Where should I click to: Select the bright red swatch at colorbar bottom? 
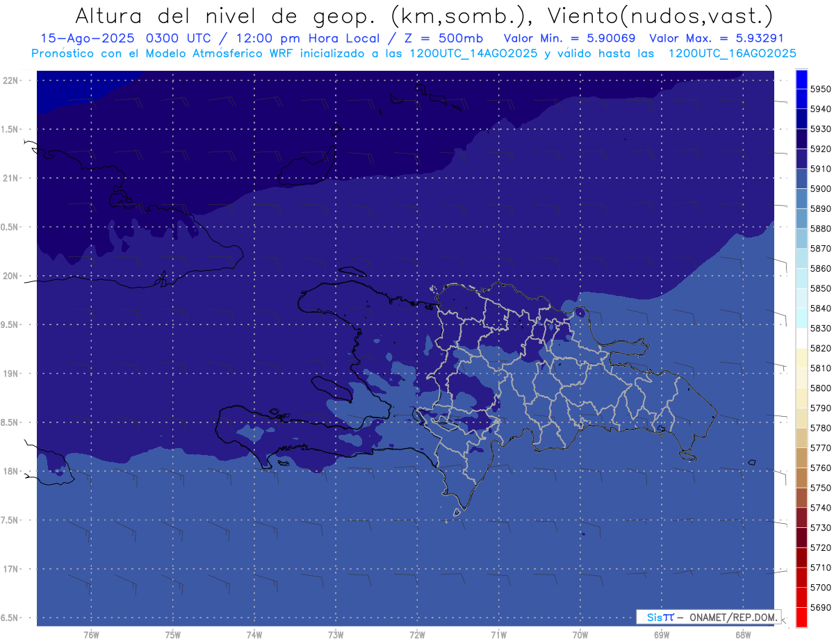tap(801, 617)
